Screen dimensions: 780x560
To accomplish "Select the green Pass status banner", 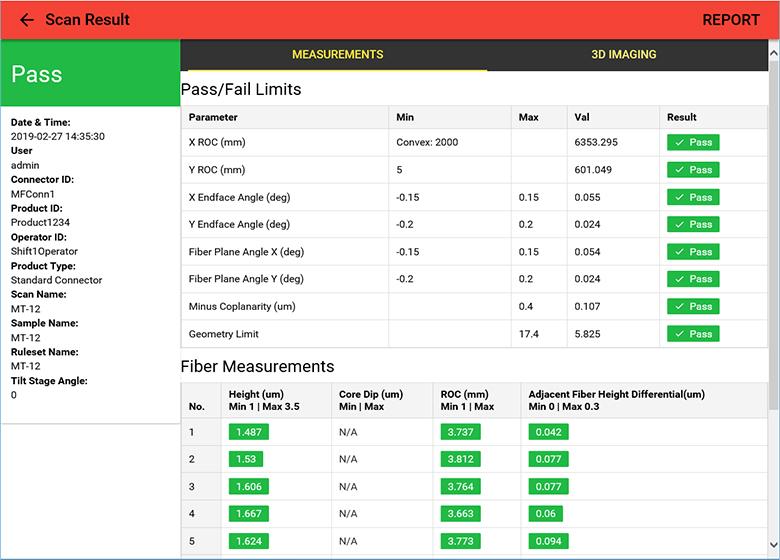I will (91, 74).
